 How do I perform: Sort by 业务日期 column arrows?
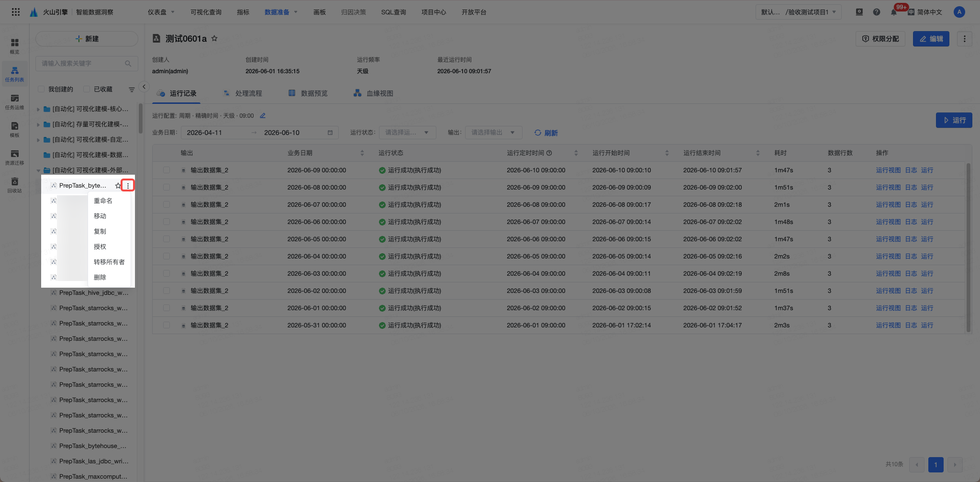pyautogui.click(x=362, y=153)
